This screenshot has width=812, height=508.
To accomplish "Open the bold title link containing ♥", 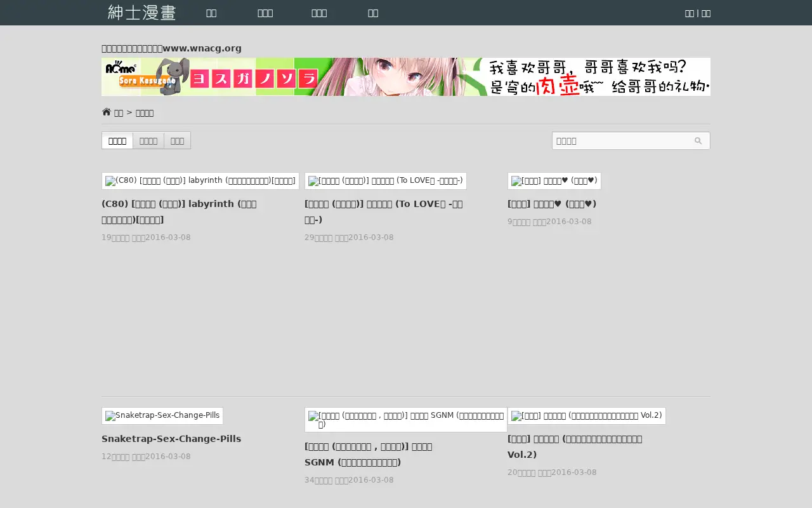I will (552, 204).
